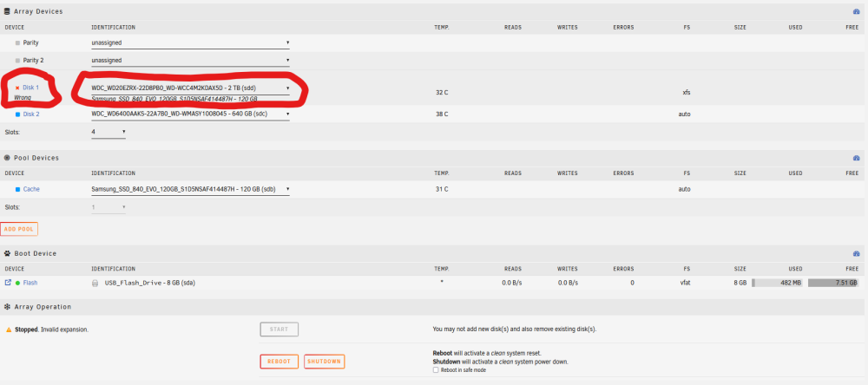The image size is (868, 385).
Task: Open the Parity device dropdown
Action: point(190,42)
